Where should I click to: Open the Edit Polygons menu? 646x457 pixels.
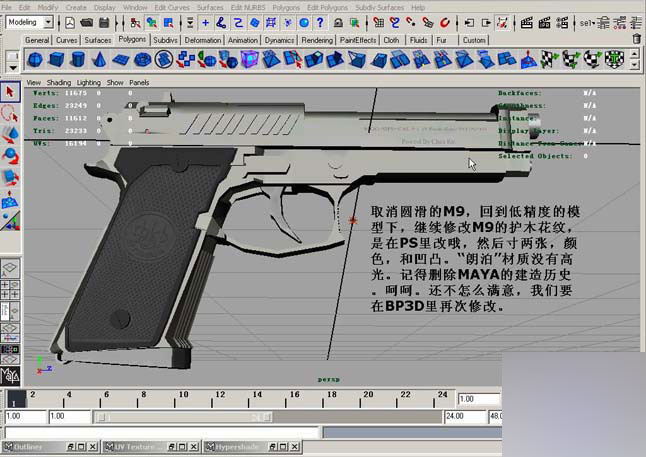click(327, 7)
